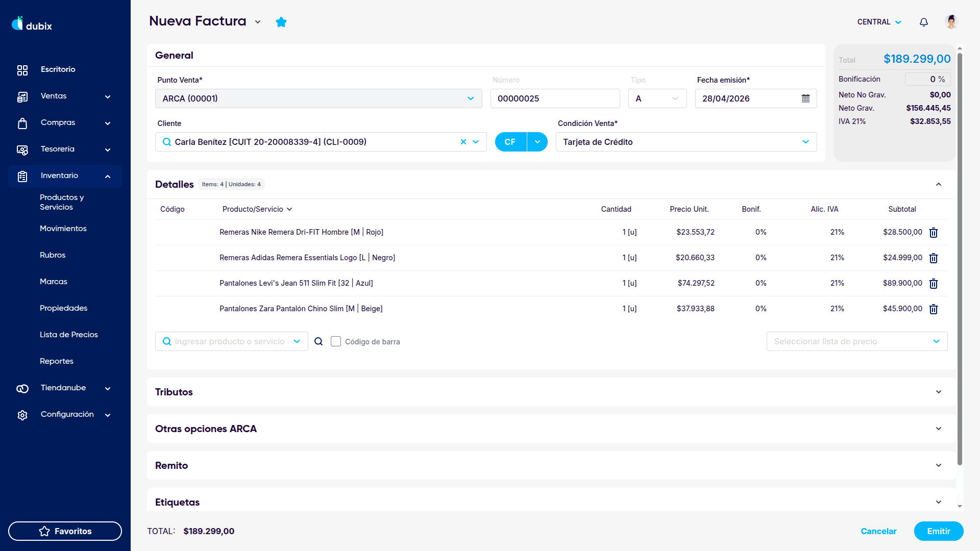This screenshot has width=980, height=551.
Task: Click the Inventario clipboard icon
Action: 22,176
